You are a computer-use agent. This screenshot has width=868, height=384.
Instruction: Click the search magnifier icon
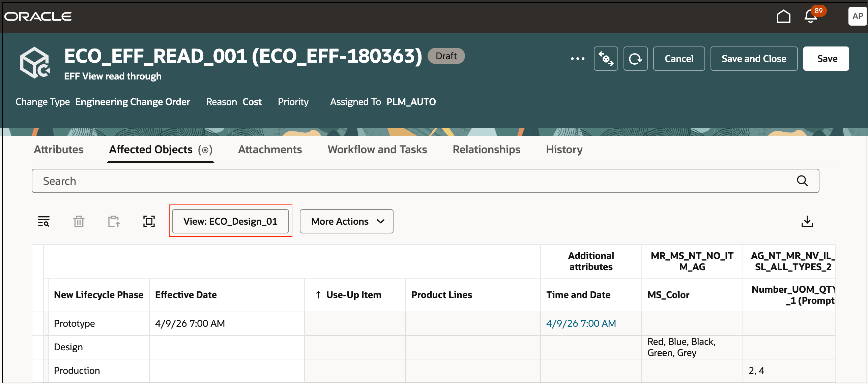click(x=802, y=181)
